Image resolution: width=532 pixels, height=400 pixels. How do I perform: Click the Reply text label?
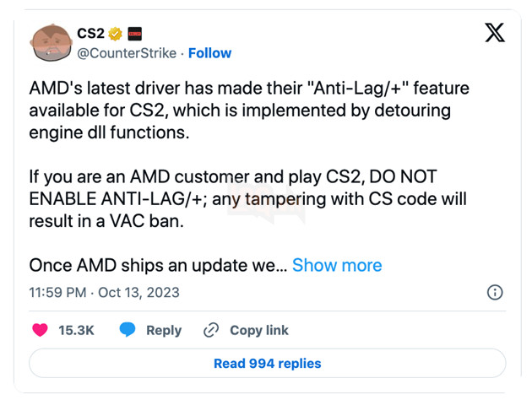point(164,330)
